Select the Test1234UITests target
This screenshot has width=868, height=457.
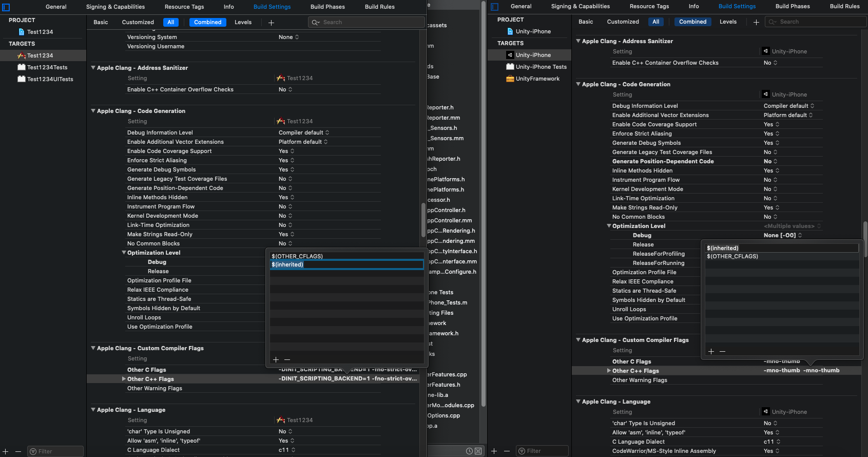pos(45,79)
